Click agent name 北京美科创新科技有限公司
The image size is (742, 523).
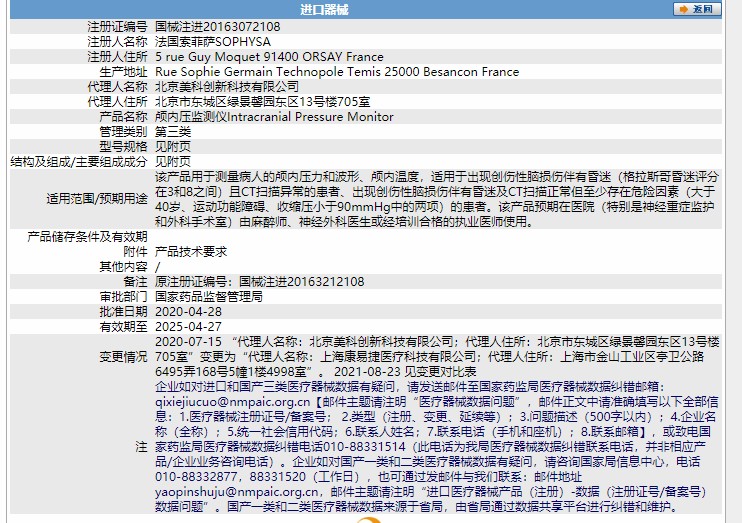pos(227,87)
